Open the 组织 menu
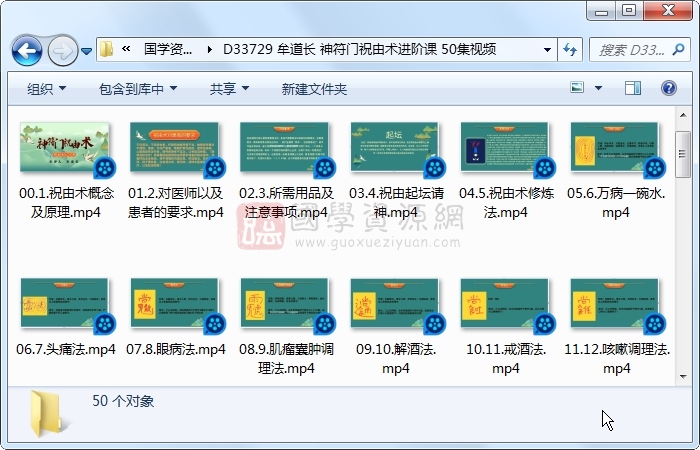The width and height of the screenshot is (700, 450). click(x=46, y=89)
